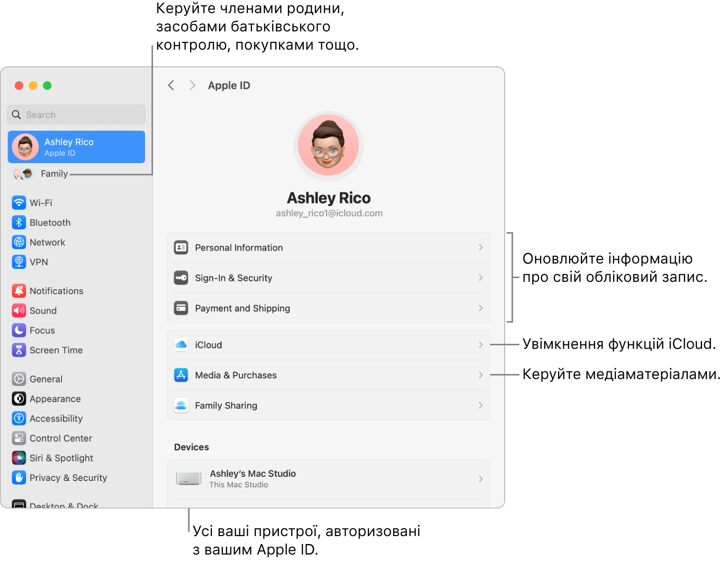Open the Siri & Spotlight icon
Screen dimensions: 728x561
(19, 458)
